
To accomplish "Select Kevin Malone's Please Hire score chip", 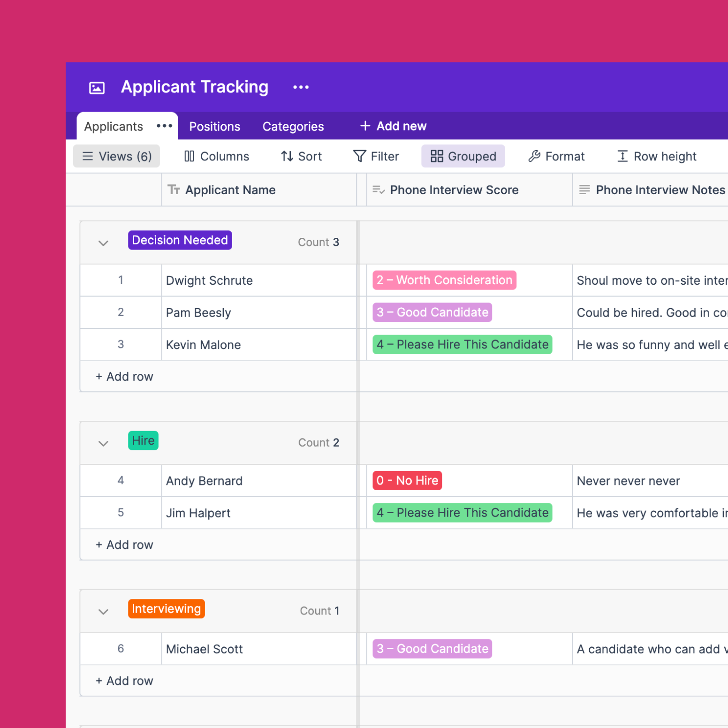I will (x=462, y=344).
